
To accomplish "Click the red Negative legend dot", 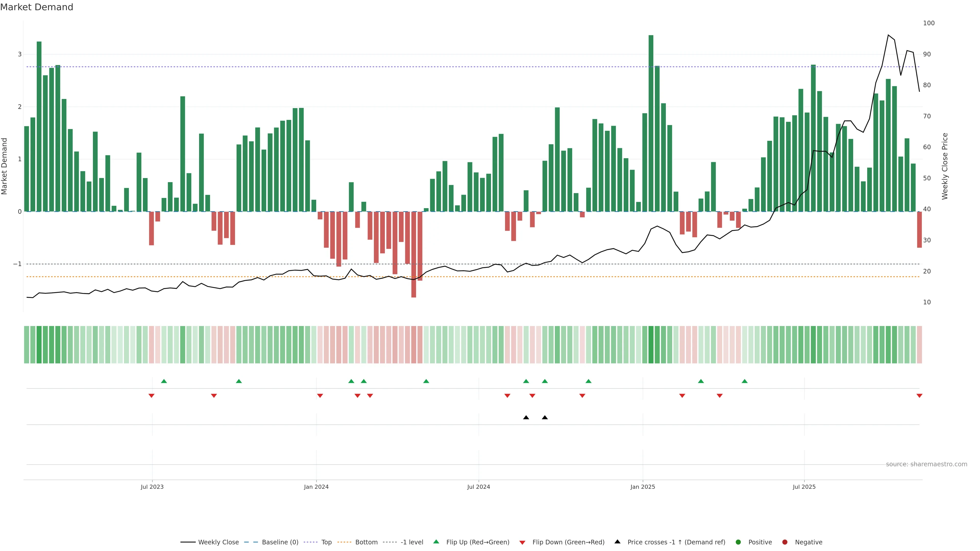I will (x=785, y=542).
